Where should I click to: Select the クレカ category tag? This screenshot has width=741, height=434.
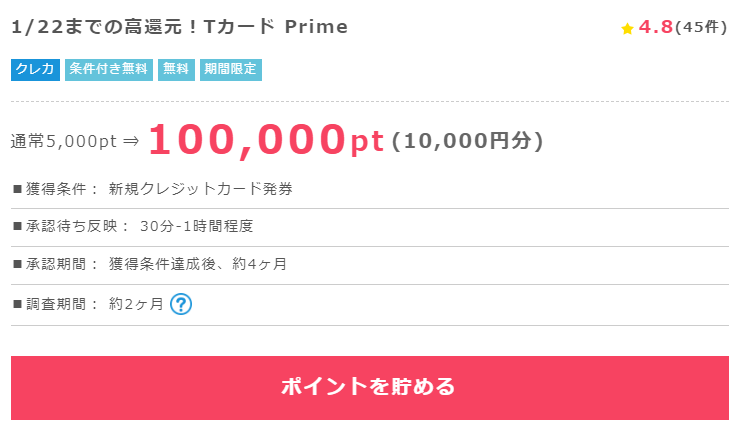pyautogui.click(x=35, y=69)
